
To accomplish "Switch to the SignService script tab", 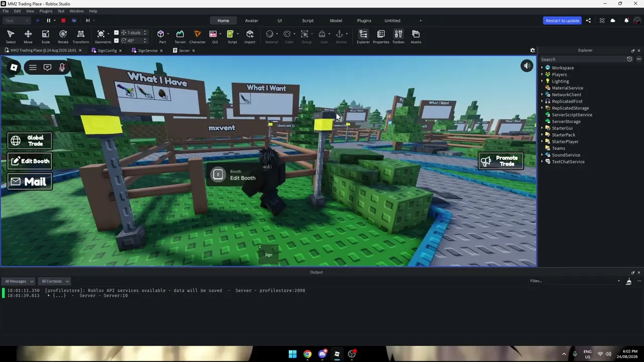I will pyautogui.click(x=147, y=51).
